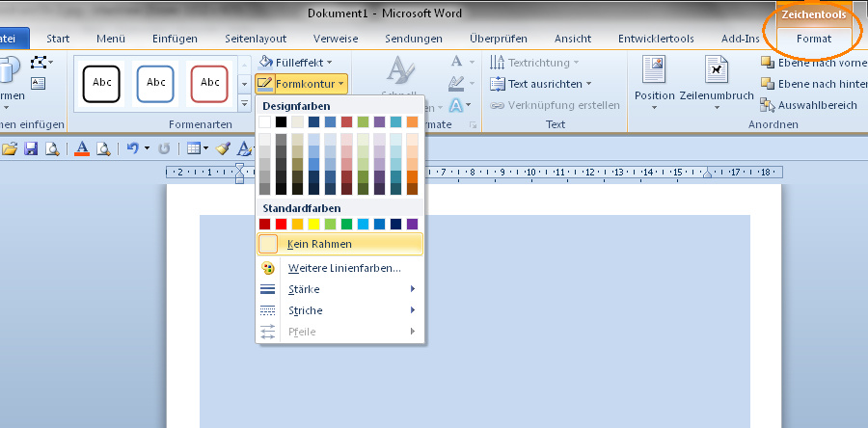Screen dimensions: 868x428
Task: Click the format painter brush icon
Action: pos(223,148)
